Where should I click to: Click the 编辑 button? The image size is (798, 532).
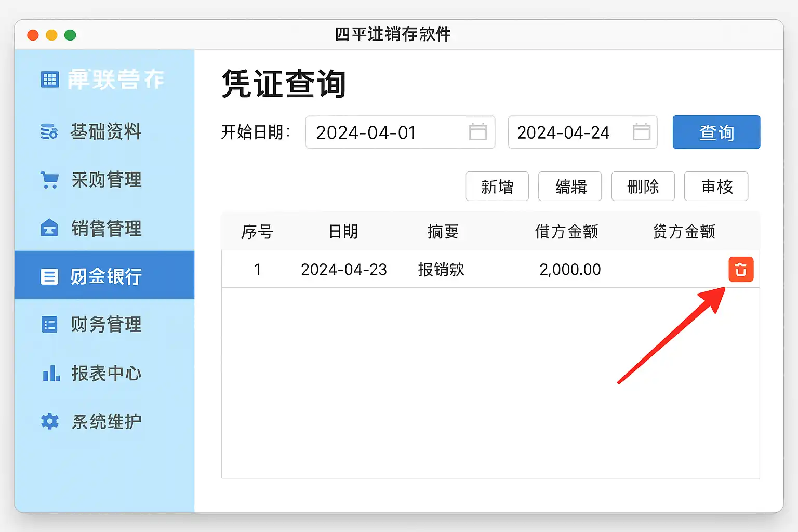coord(570,187)
